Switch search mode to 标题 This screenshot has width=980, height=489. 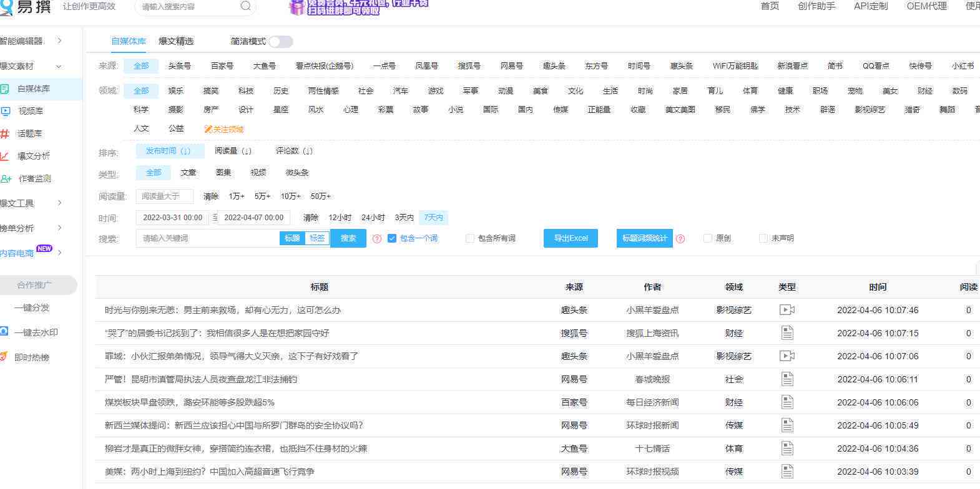(292, 238)
